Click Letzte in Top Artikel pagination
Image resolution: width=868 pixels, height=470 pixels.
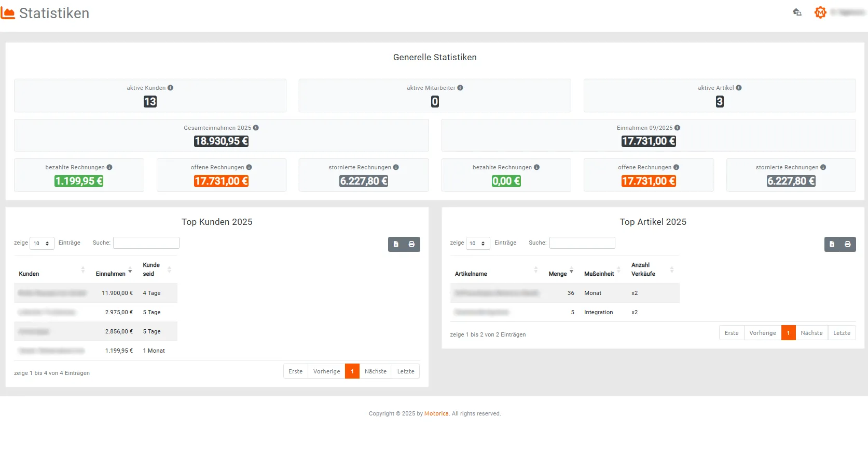(x=842, y=333)
